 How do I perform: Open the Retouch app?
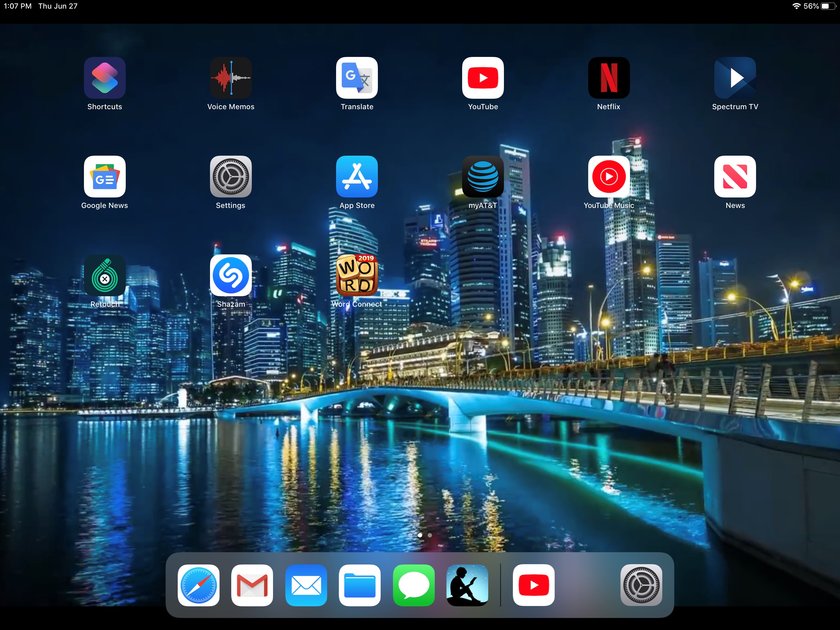(x=105, y=276)
